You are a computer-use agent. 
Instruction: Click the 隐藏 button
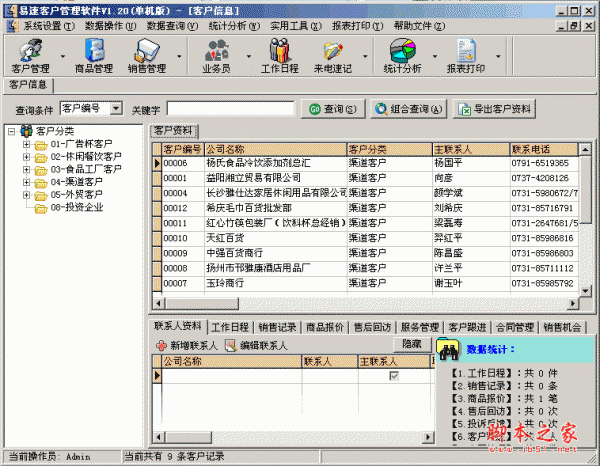click(x=412, y=344)
